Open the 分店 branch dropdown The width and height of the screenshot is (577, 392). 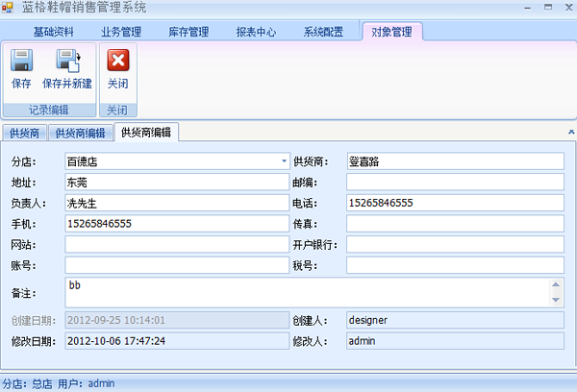pyautogui.click(x=284, y=161)
